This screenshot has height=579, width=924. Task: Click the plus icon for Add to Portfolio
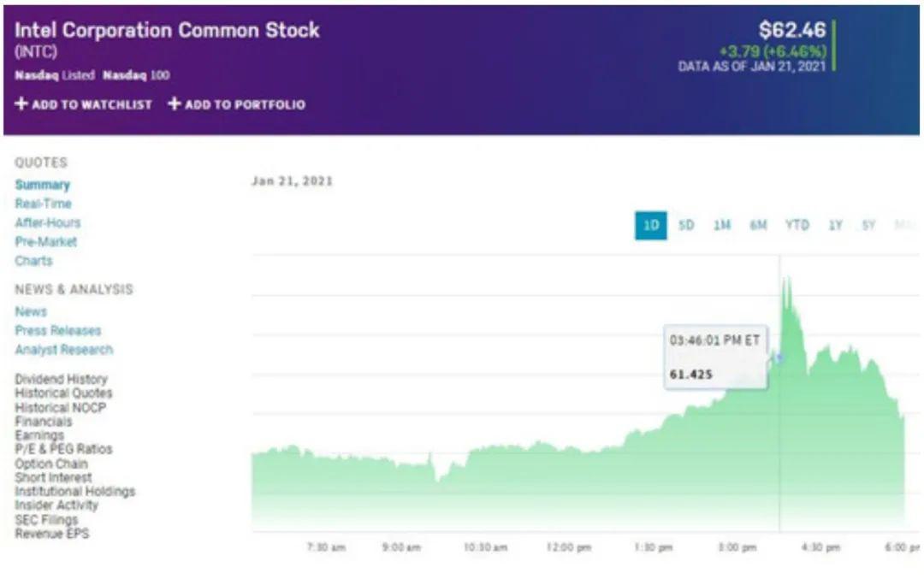coord(175,104)
